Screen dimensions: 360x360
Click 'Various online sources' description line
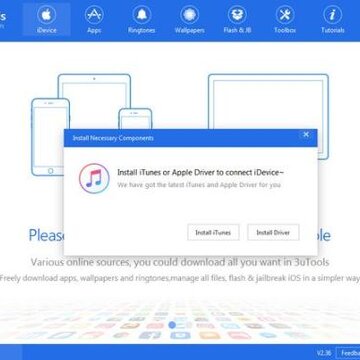tap(180, 262)
